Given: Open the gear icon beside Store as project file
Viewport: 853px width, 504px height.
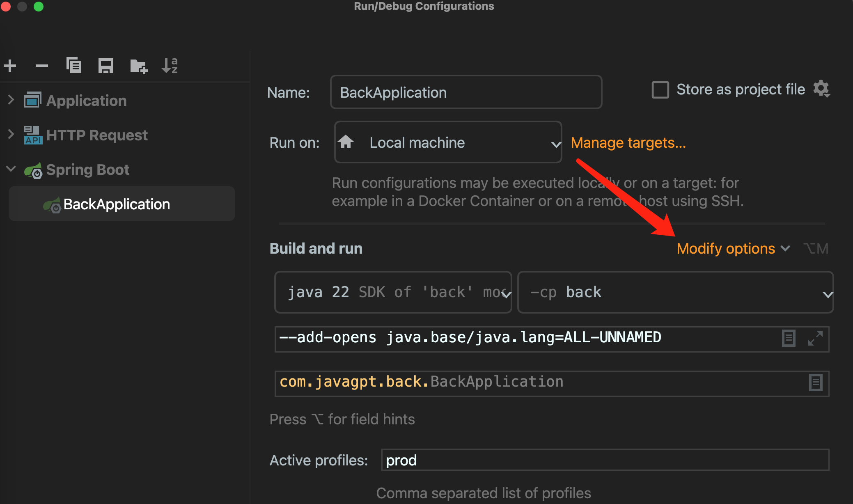Looking at the screenshot, I should pos(821,89).
